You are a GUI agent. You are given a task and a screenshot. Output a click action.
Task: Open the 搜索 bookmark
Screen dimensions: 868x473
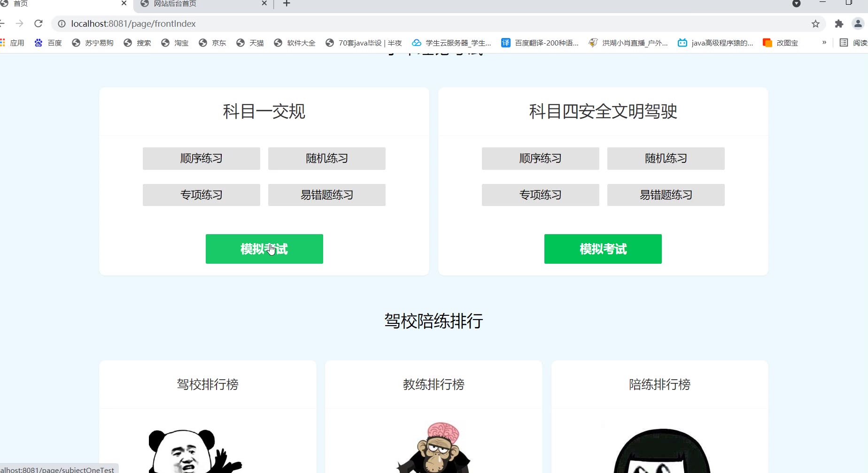[137, 43]
